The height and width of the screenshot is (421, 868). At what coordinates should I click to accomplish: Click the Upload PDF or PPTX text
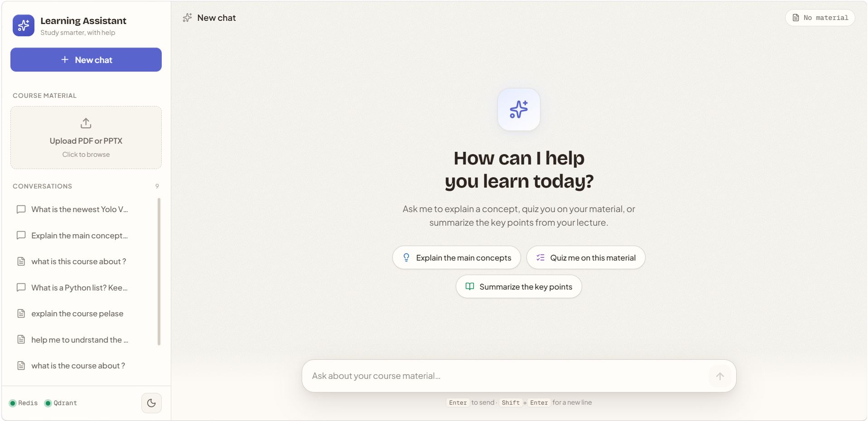tap(86, 141)
